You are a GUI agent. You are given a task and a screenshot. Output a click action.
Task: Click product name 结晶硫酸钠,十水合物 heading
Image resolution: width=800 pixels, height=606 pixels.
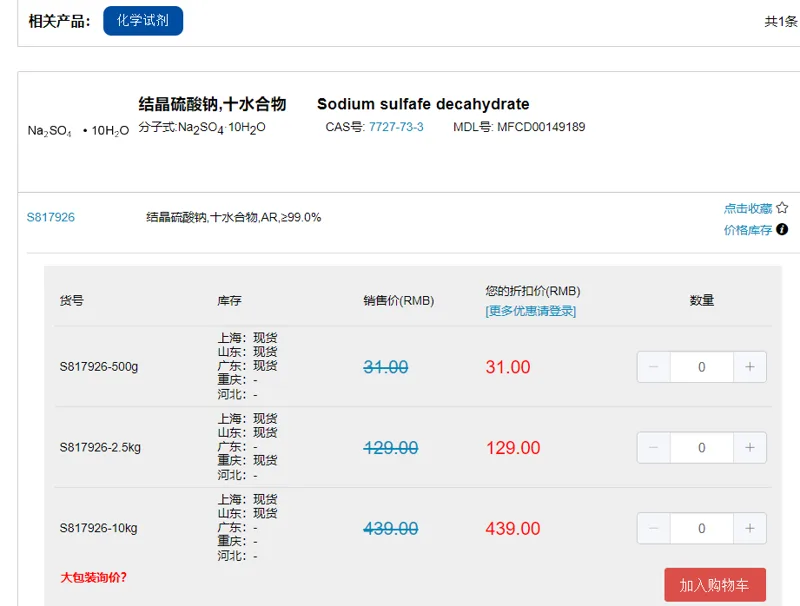tap(212, 104)
